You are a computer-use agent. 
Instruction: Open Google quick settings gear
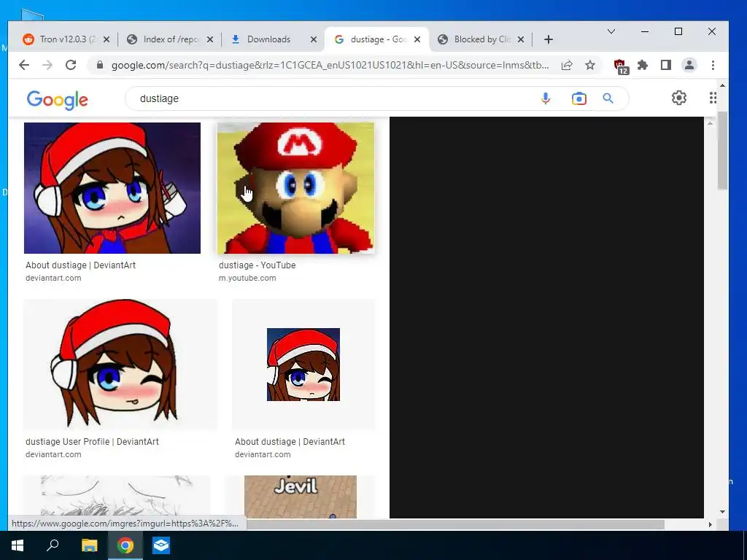pos(679,98)
